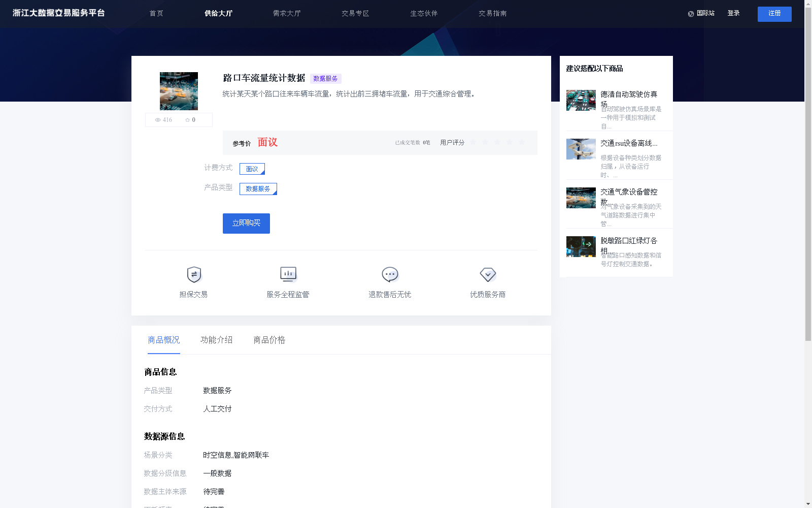Click the scrollbar down arrow

coord(808,504)
